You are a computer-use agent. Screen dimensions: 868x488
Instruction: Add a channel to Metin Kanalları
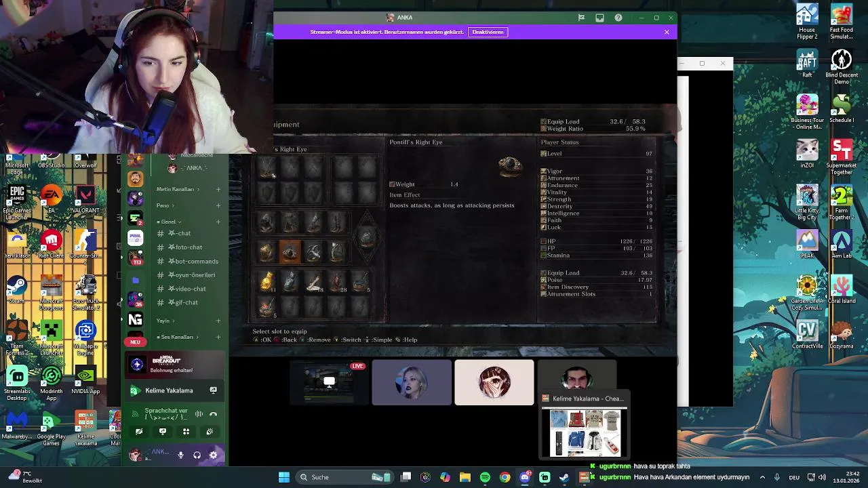218,189
